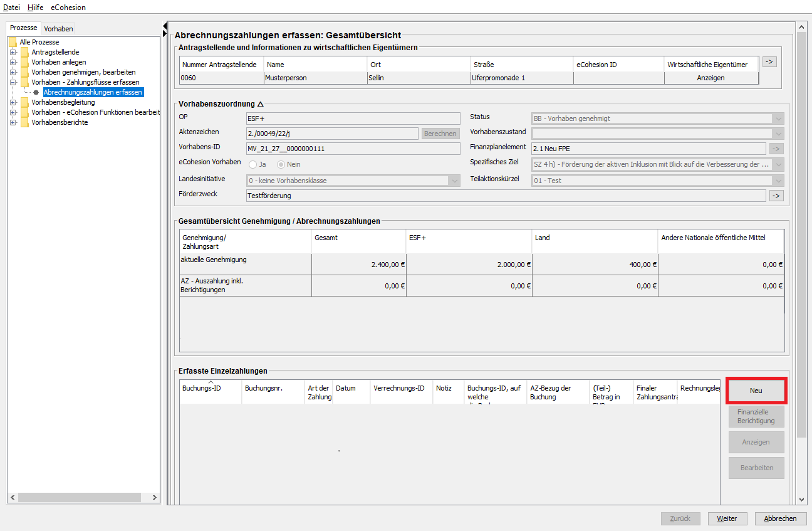The width and height of the screenshot is (812, 531).
Task: Click arrow button beside Förderzweck field
Action: (x=776, y=196)
